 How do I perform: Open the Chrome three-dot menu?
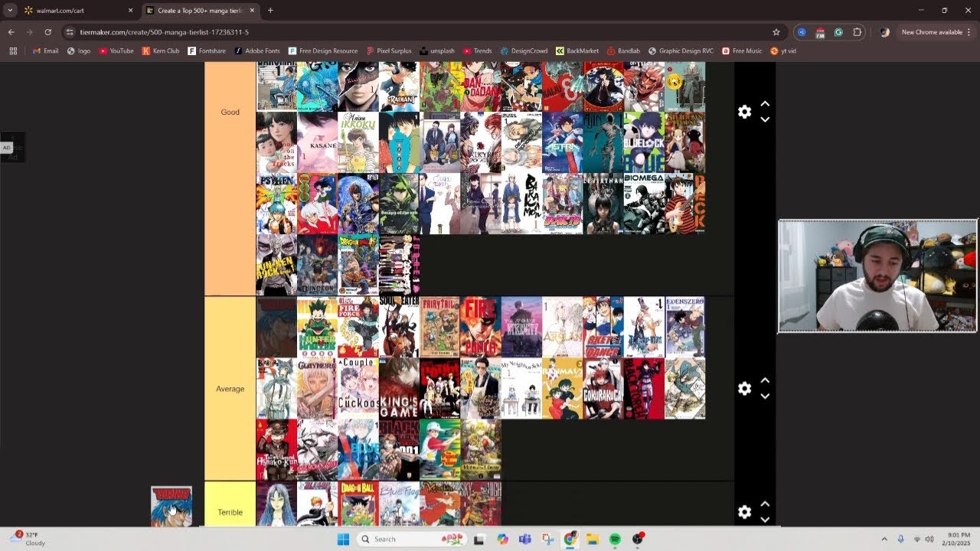(x=970, y=32)
